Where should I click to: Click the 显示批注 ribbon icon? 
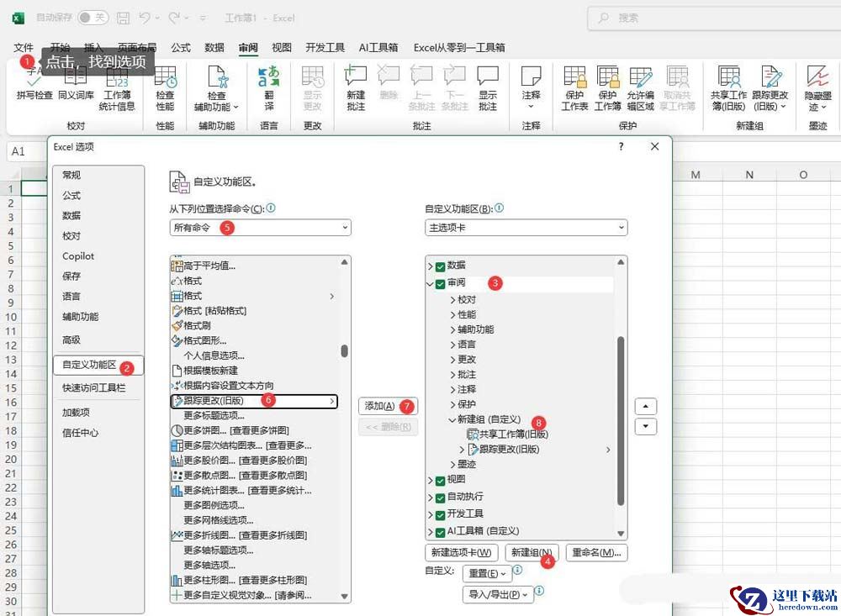(488, 87)
